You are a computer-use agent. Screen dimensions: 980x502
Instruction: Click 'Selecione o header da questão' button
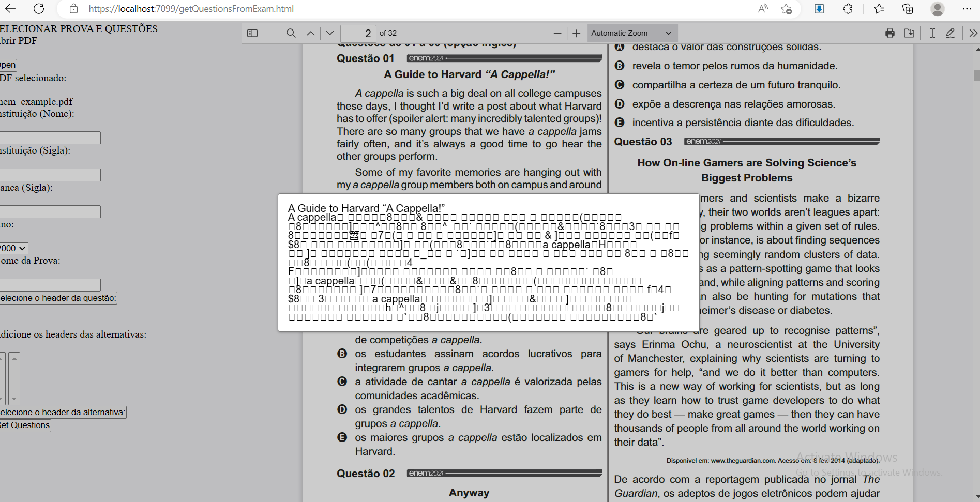58,298
